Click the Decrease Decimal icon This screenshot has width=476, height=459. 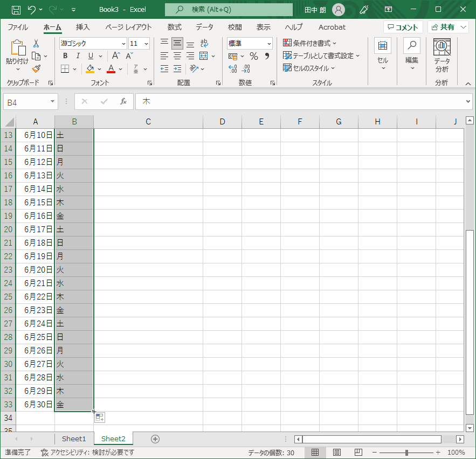(246, 69)
